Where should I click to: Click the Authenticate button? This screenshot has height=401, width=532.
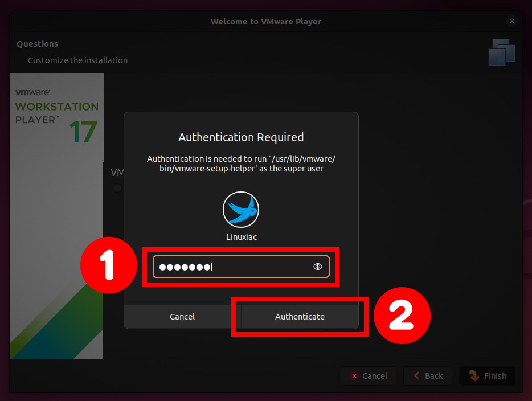(300, 317)
